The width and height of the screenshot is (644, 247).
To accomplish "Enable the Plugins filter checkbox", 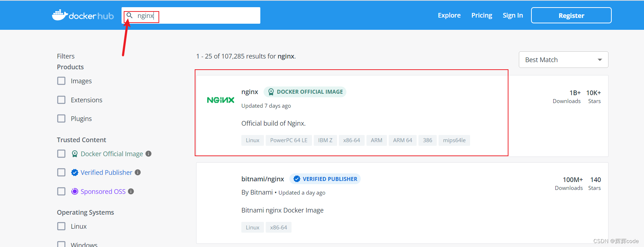I will [x=61, y=118].
